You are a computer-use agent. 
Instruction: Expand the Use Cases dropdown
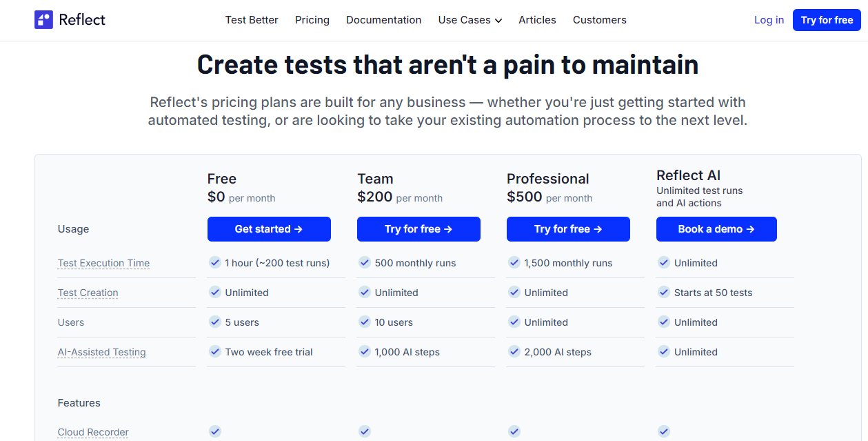[x=470, y=20]
